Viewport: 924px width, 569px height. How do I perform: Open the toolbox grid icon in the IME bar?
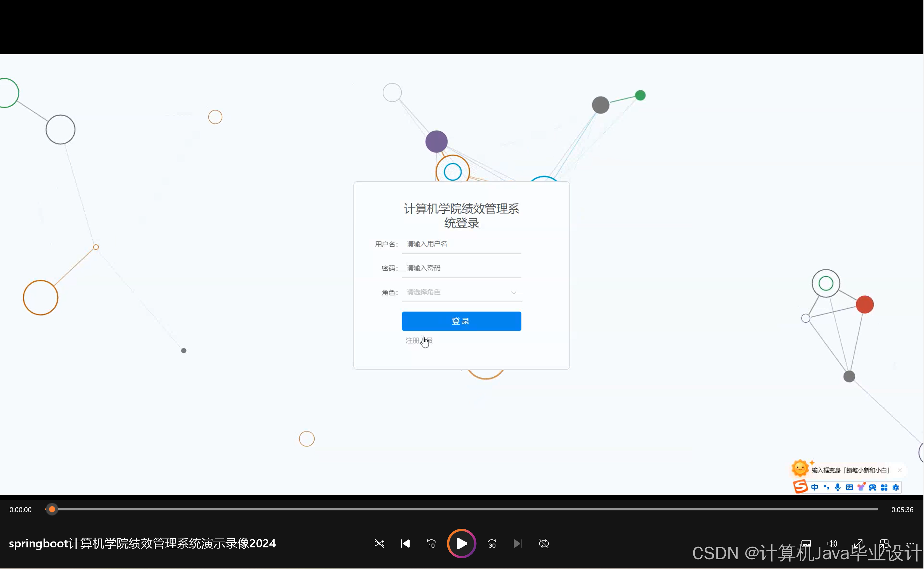(x=885, y=487)
